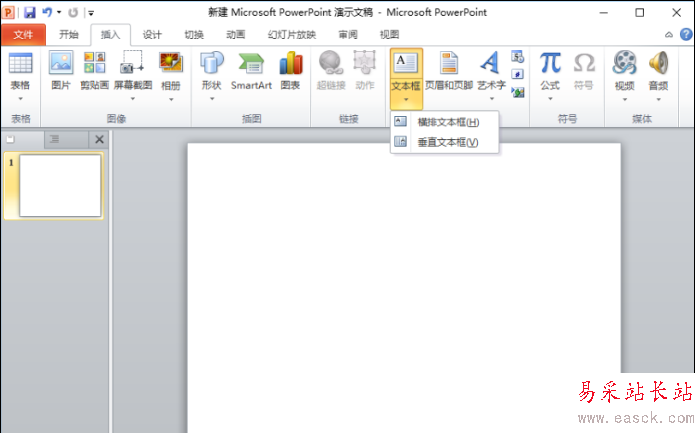Image resolution: width=695 pixels, height=433 pixels.
Task: Click the Hyperlink (超链接) icon
Action: 331,62
